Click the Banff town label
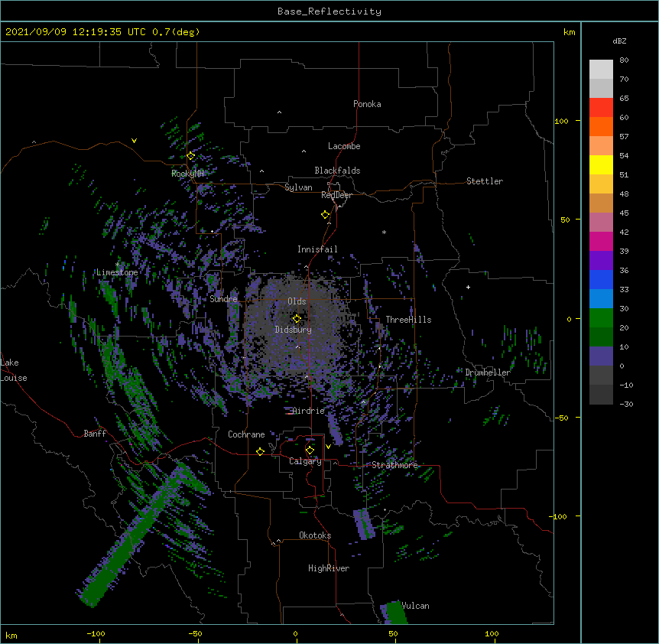Screen dimensions: 659x644 click(x=95, y=434)
